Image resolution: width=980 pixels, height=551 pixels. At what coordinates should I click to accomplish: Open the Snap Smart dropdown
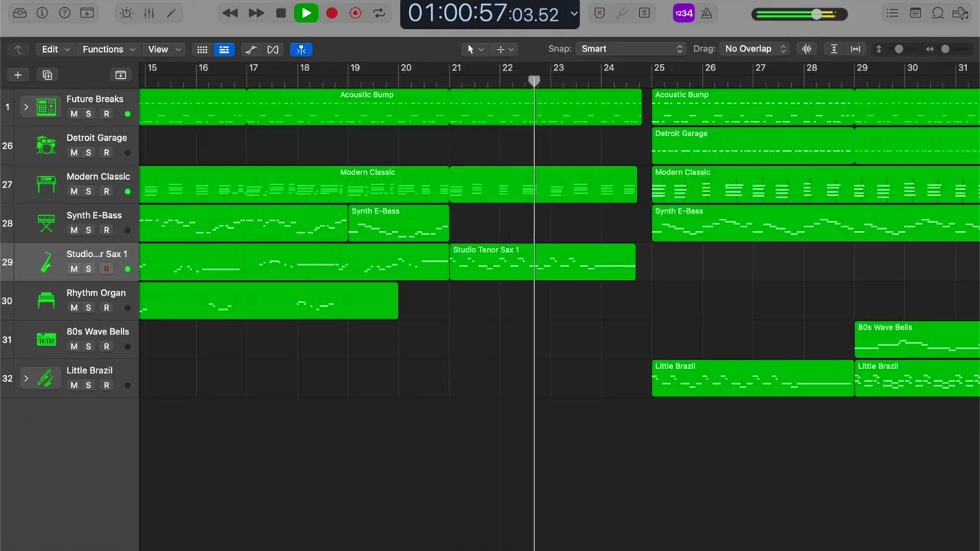click(631, 49)
